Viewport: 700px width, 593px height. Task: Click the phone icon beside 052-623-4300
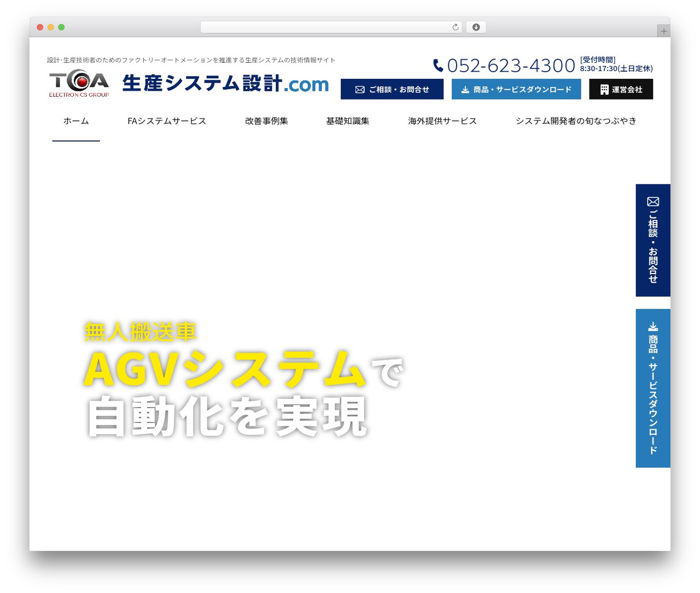438,66
